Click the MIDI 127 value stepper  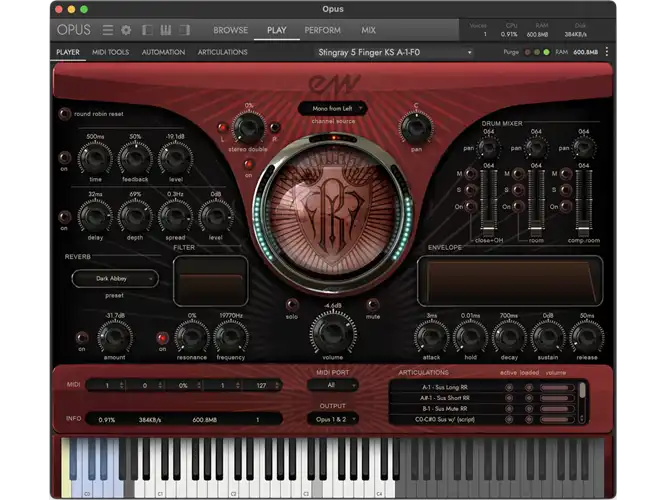pyautogui.click(x=277, y=385)
